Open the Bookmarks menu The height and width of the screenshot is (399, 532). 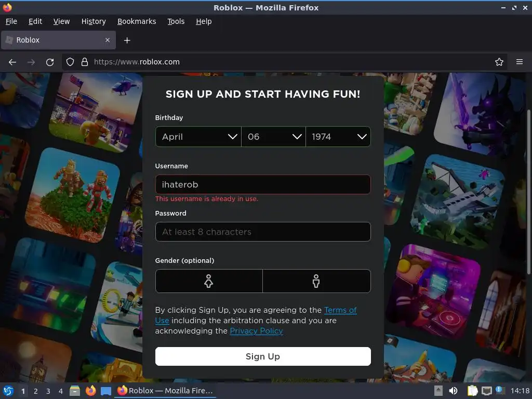(137, 21)
